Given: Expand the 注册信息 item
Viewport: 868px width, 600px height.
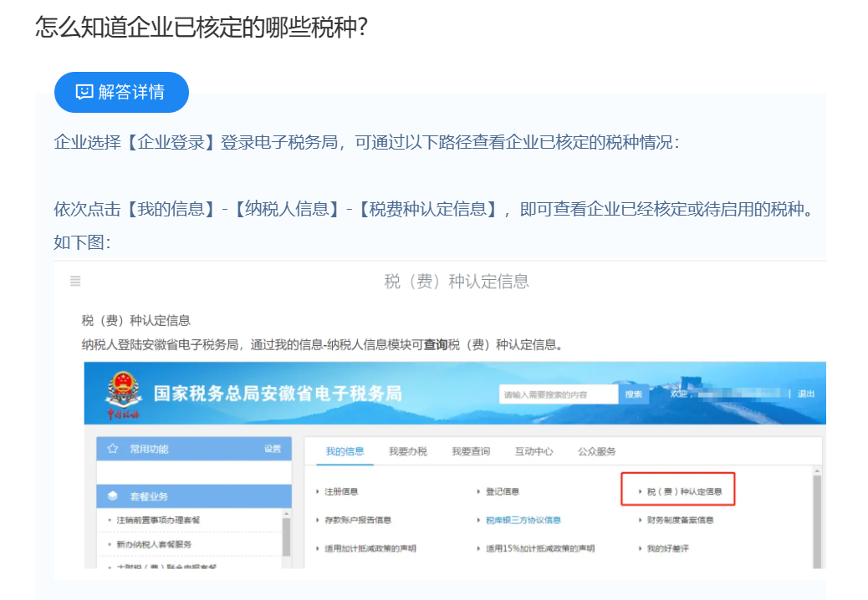Looking at the screenshot, I should (341, 492).
